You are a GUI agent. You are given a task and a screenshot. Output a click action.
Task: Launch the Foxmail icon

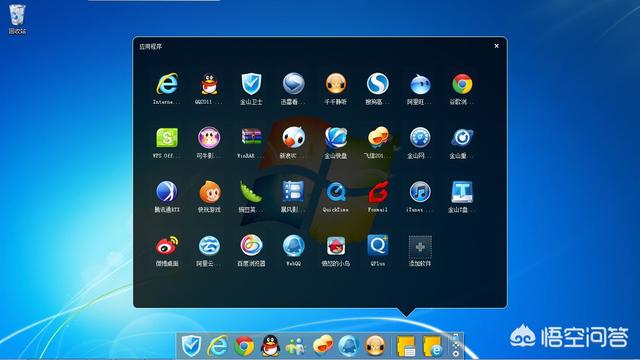click(x=378, y=191)
